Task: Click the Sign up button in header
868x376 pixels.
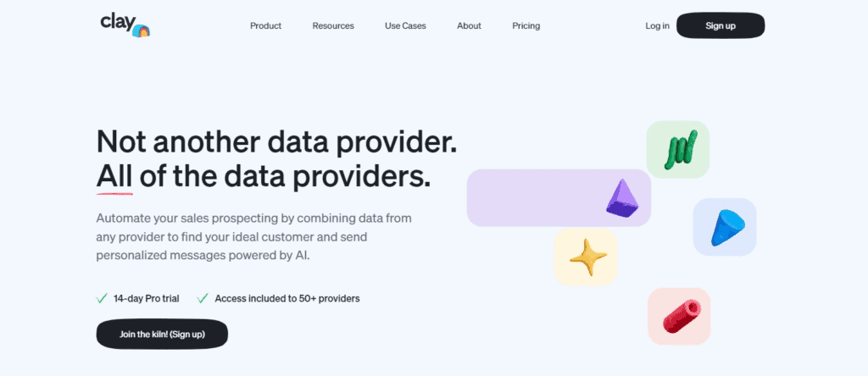Action: tap(721, 25)
